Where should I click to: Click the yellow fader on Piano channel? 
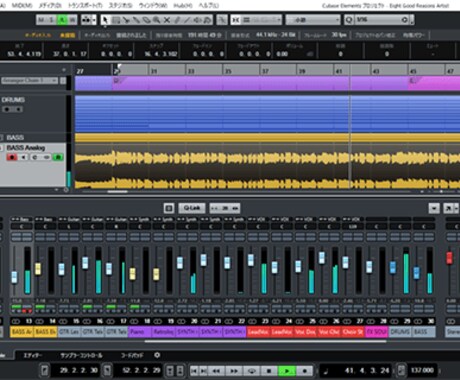click(x=132, y=274)
